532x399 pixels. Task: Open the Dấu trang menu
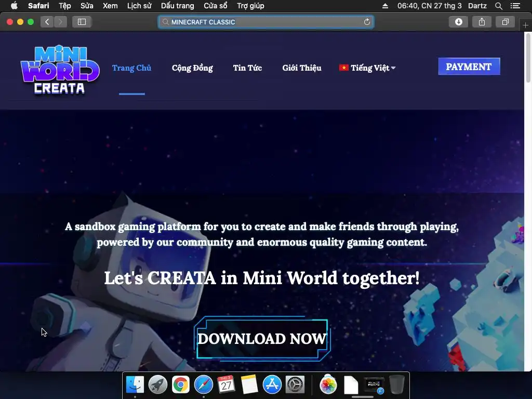point(178,6)
